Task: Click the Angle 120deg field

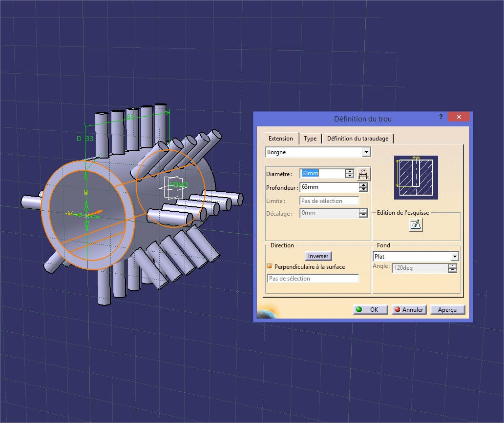Action: (x=420, y=268)
